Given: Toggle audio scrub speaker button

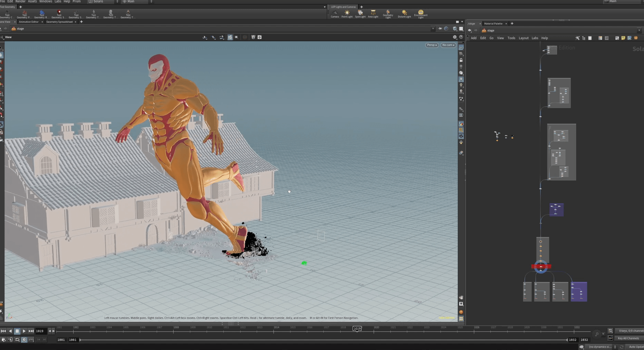Looking at the screenshot, I should (10, 340).
